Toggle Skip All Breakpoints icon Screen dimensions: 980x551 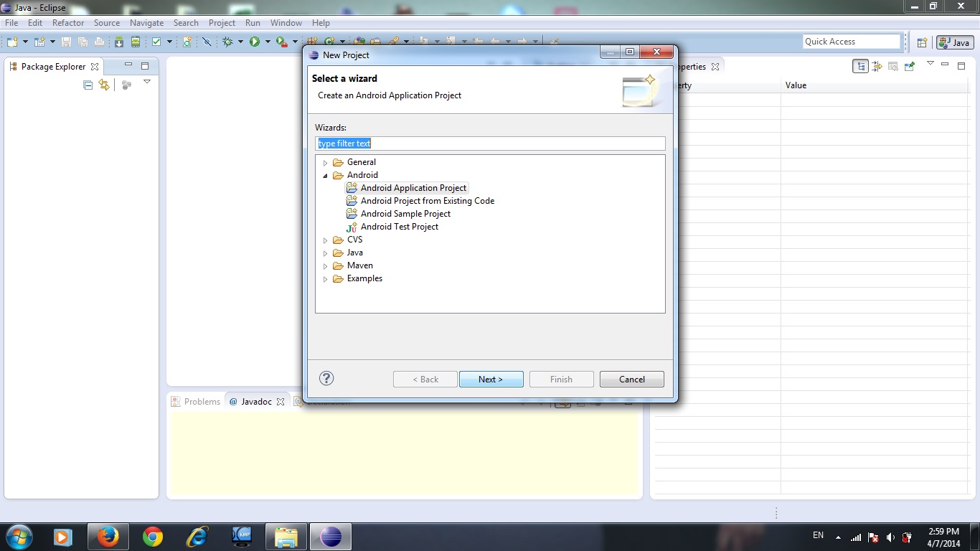[x=207, y=42]
